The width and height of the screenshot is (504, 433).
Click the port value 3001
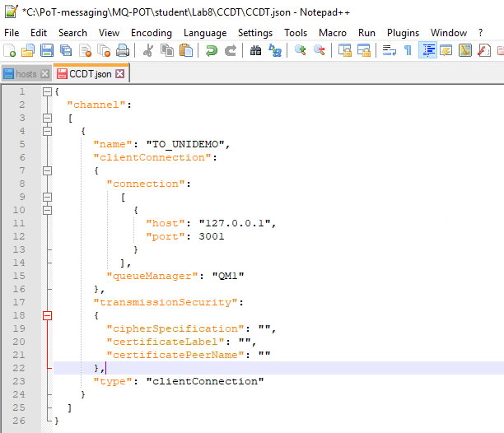(x=212, y=236)
